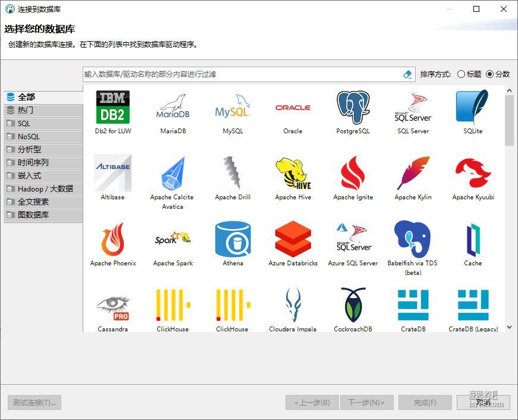Sort drivers by 标题 radio button
Screen dimensions: 518x420
pyautogui.click(x=461, y=74)
